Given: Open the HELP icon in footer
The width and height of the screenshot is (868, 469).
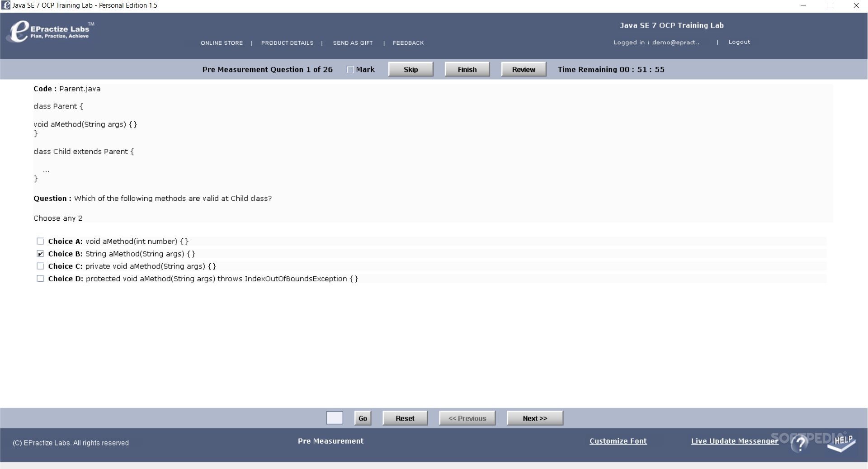Looking at the screenshot, I should click(x=842, y=443).
